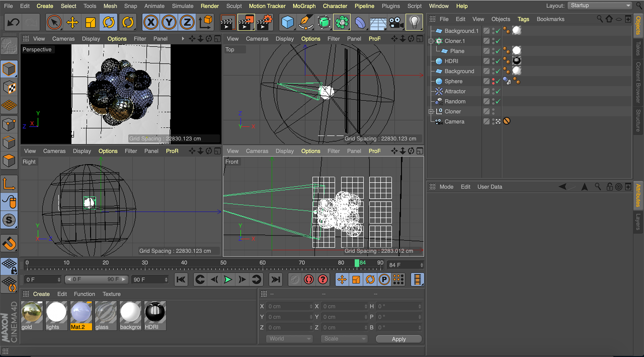Toggle visibility dots for Sphere object
This screenshot has width=644, height=357.
click(x=493, y=81)
